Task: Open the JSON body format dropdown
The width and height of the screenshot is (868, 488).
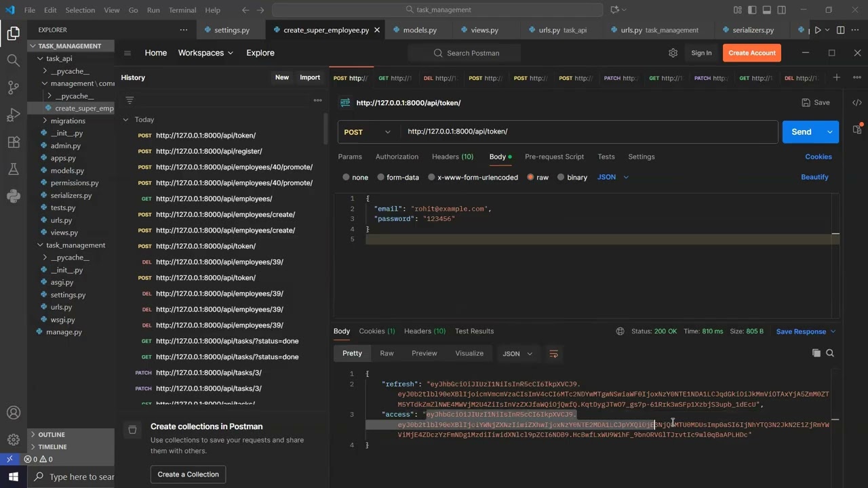Action: [x=613, y=177]
